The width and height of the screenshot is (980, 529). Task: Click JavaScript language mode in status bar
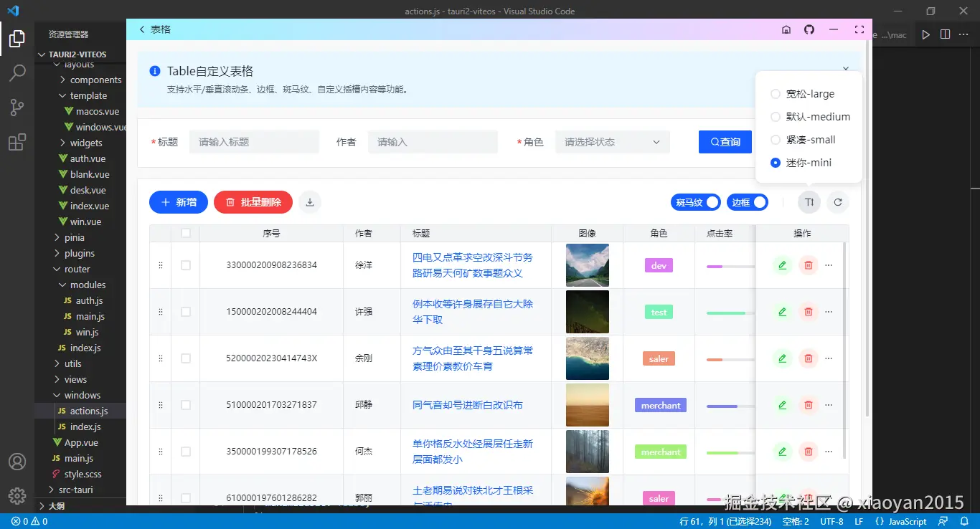[x=907, y=521]
